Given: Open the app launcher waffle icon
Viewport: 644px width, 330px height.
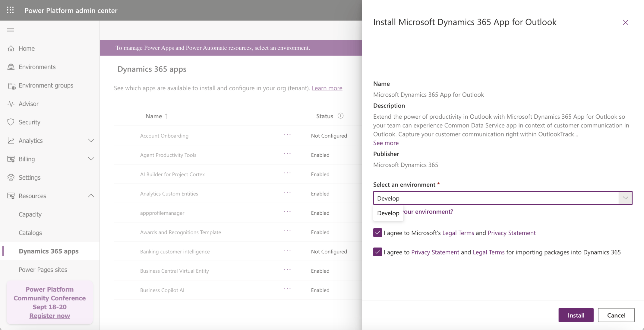Looking at the screenshot, I should tap(10, 10).
